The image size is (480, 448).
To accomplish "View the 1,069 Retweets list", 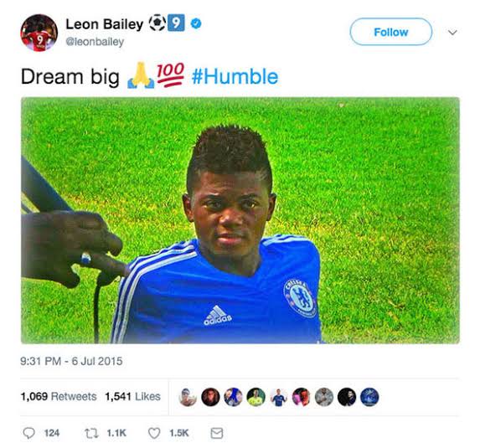I will (x=59, y=397).
